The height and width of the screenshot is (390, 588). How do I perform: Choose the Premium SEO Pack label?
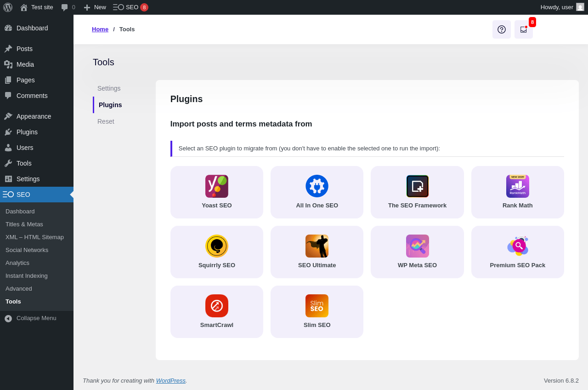point(518,265)
